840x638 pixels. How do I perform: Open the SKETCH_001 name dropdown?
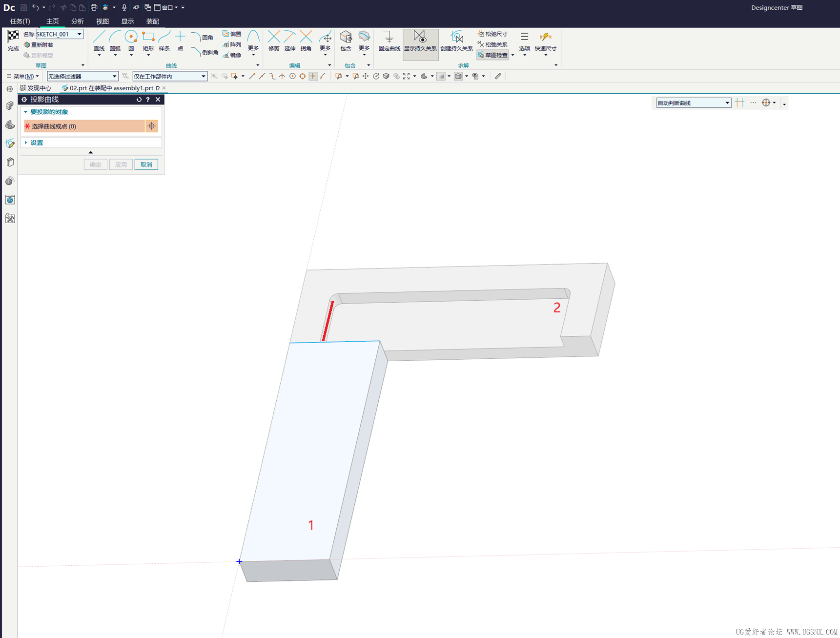click(79, 34)
